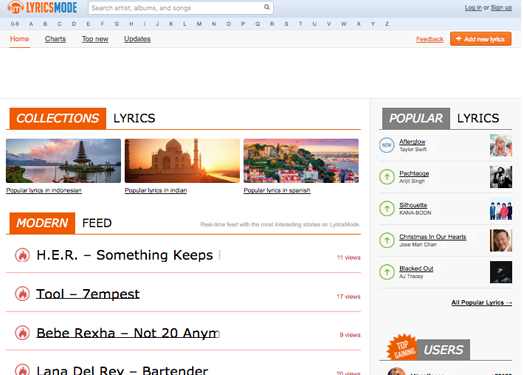Browse artists under letter M
This screenshot has height=375, width=523.
(199, 24)
